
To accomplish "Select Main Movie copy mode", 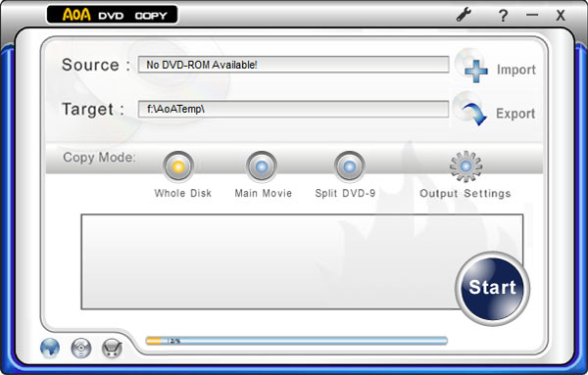I will 262,166.
